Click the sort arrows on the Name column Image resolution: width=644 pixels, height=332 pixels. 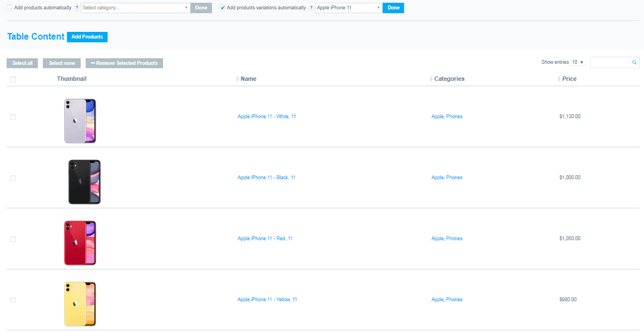tap(237, 79)
